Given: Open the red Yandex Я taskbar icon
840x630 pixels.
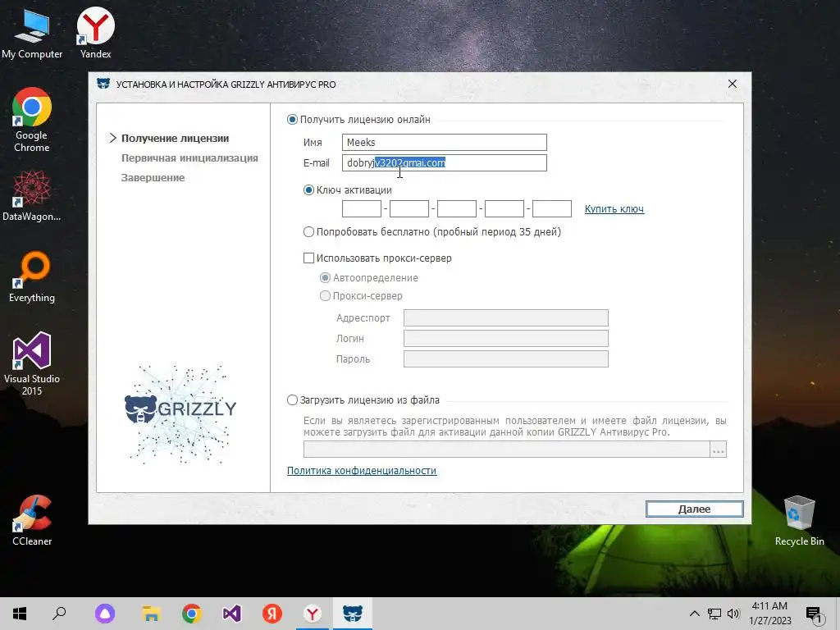Looking at the screenshot, I should (x=272, y=614).
